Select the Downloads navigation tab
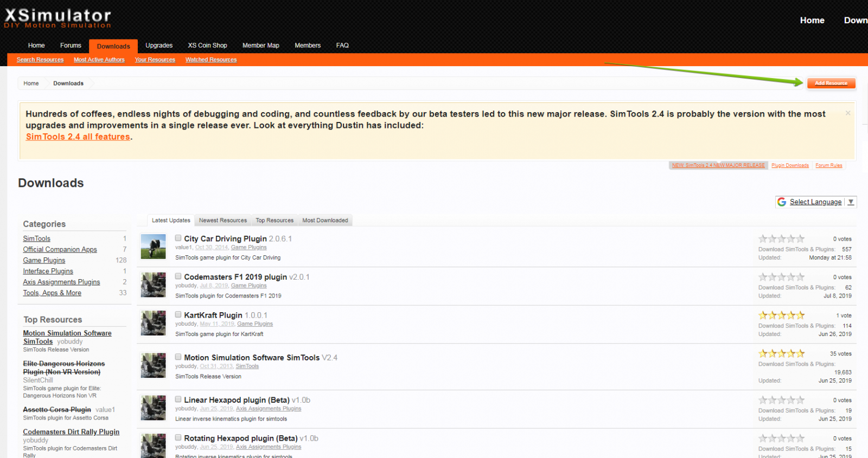Screen dimensions: 868x458 tap(113, 46)
